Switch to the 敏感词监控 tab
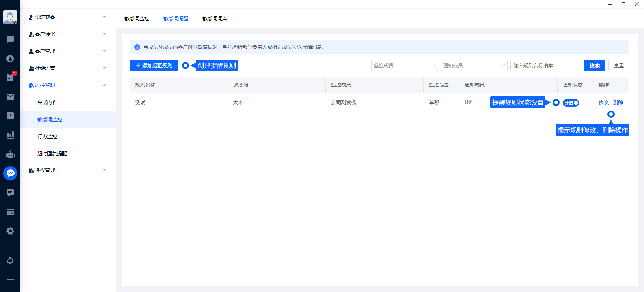The image size is (644, 292). [x=137, y=18]
